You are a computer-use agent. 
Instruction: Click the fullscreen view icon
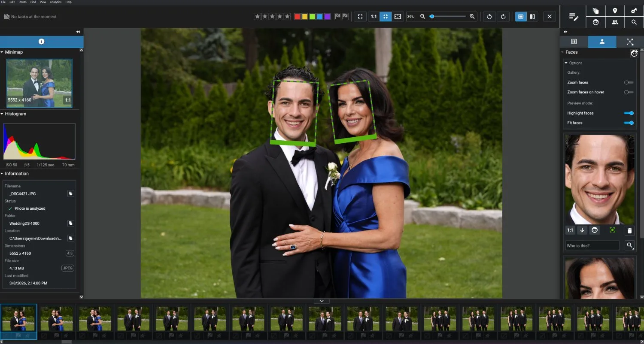point(360,17)
